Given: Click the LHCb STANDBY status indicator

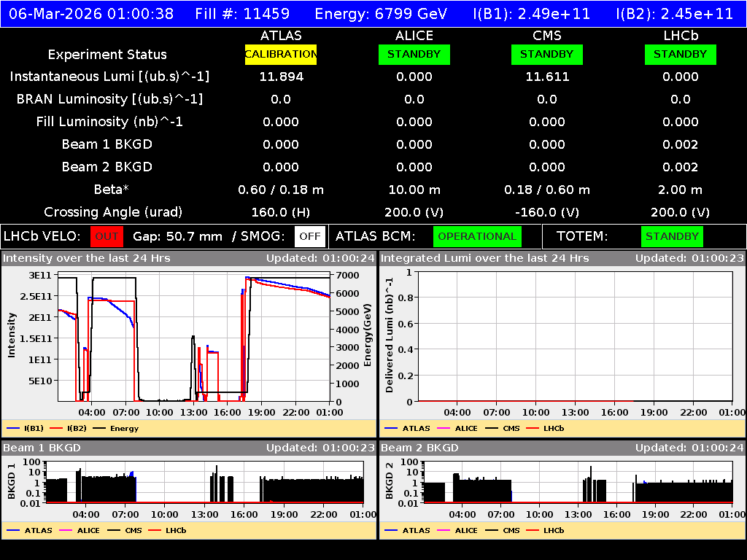Looking at the screenshot, I should (x=680, y=54).
